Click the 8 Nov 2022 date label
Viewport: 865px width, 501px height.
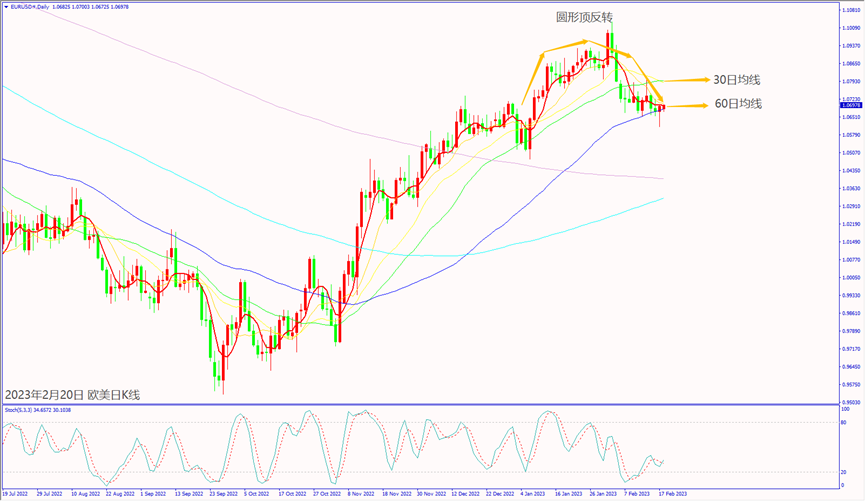pyautogui.click(x=361, y=494)
